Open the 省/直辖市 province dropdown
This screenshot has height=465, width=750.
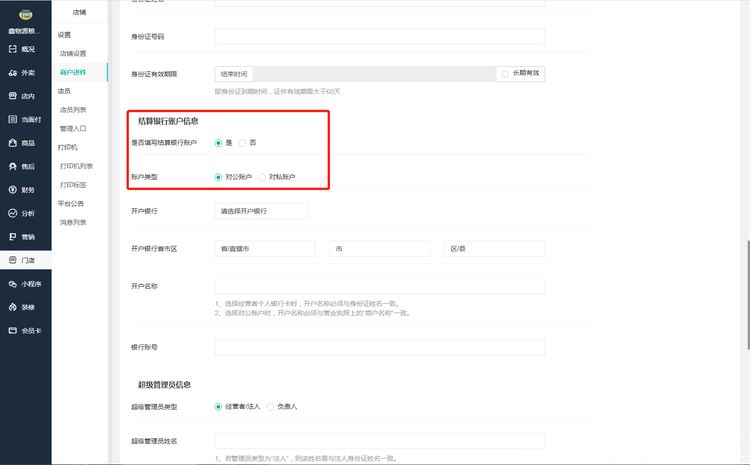pos(265,249)
